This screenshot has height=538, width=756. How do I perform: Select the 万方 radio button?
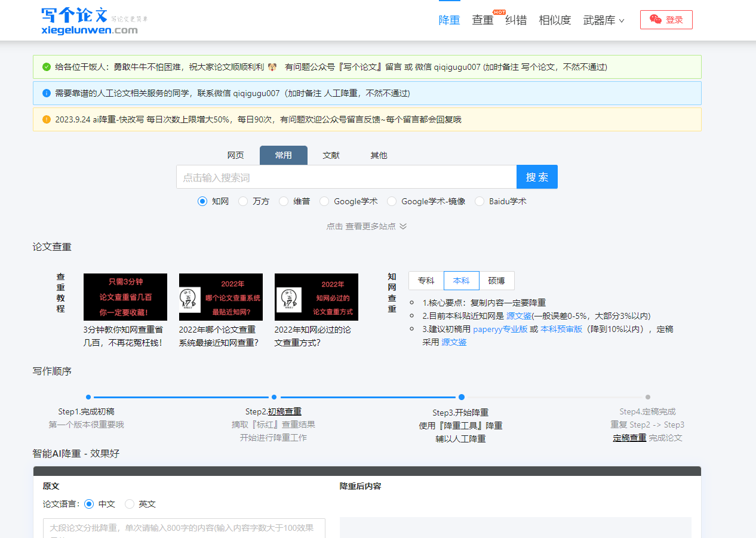click(x=243, y=201)
